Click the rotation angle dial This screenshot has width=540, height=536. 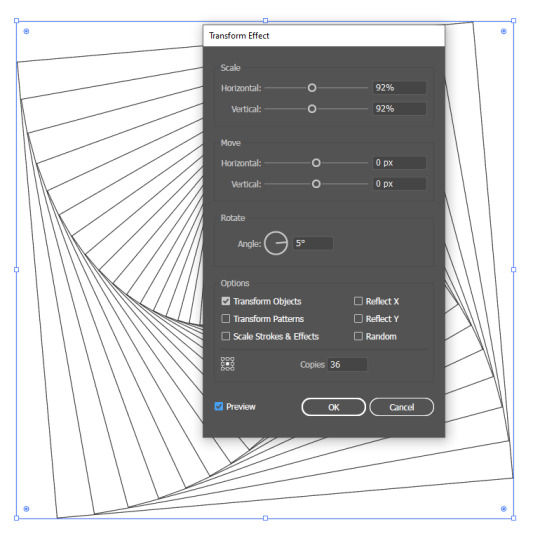tap(276, 243)
